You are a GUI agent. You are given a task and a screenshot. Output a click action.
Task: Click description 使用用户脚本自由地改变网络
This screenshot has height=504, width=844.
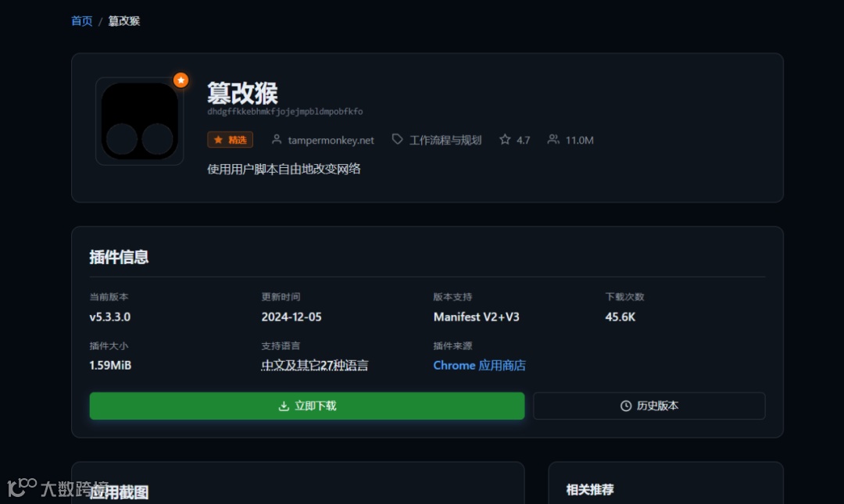coord(284,169)
